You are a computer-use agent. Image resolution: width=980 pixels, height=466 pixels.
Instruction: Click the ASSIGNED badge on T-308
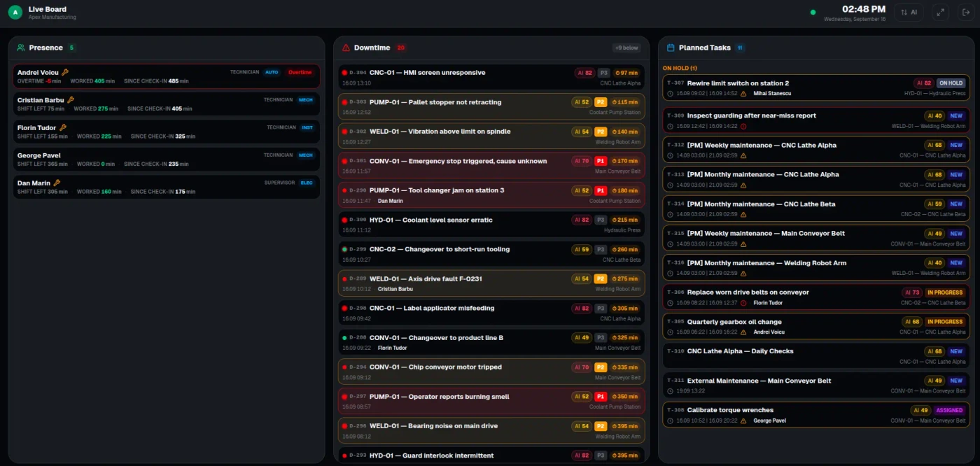click(949, 410)
